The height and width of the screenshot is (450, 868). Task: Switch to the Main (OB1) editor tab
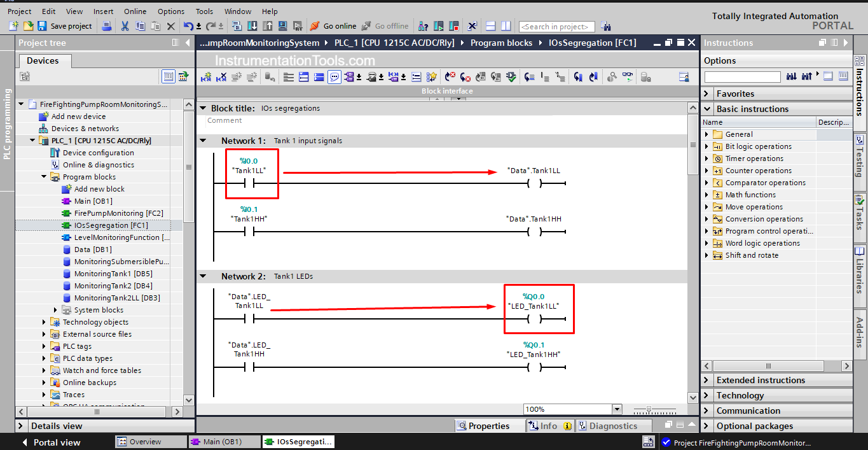[224, 442]
